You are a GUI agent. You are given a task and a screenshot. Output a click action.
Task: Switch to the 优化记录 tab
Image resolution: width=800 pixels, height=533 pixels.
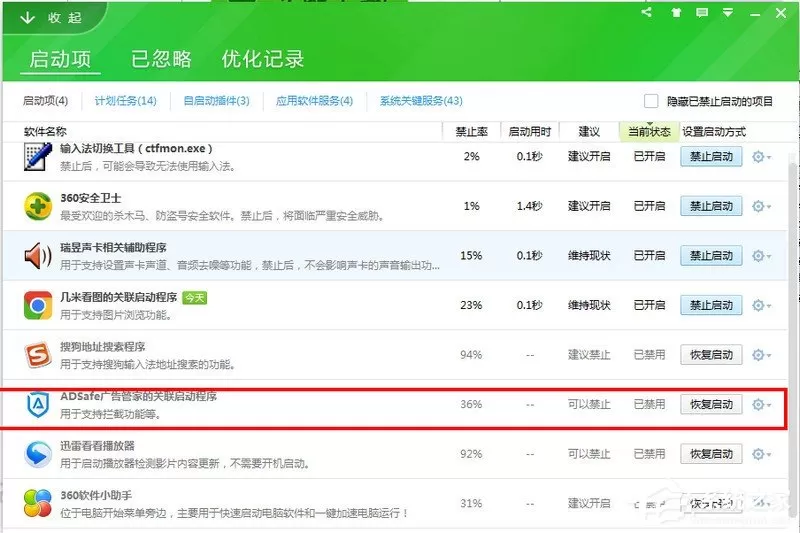pyautogui.click(x=263, y=59)
